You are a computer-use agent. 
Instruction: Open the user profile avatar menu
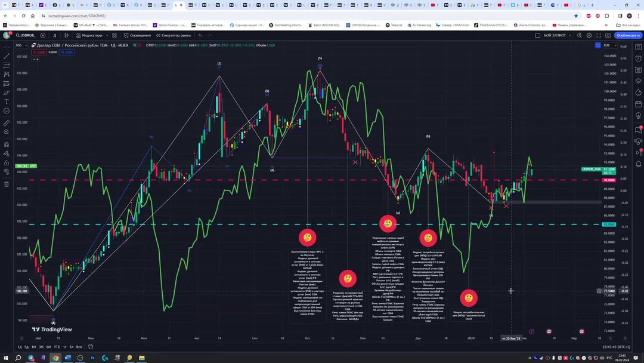[x=6, y=35]
